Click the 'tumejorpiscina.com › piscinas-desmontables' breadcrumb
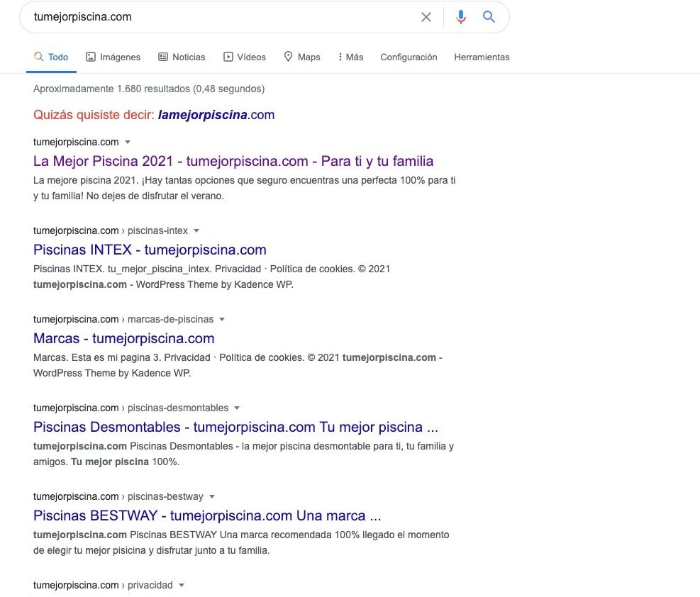Image resolution: width=700 pixels, height=597 pixels. coord(130,408)
